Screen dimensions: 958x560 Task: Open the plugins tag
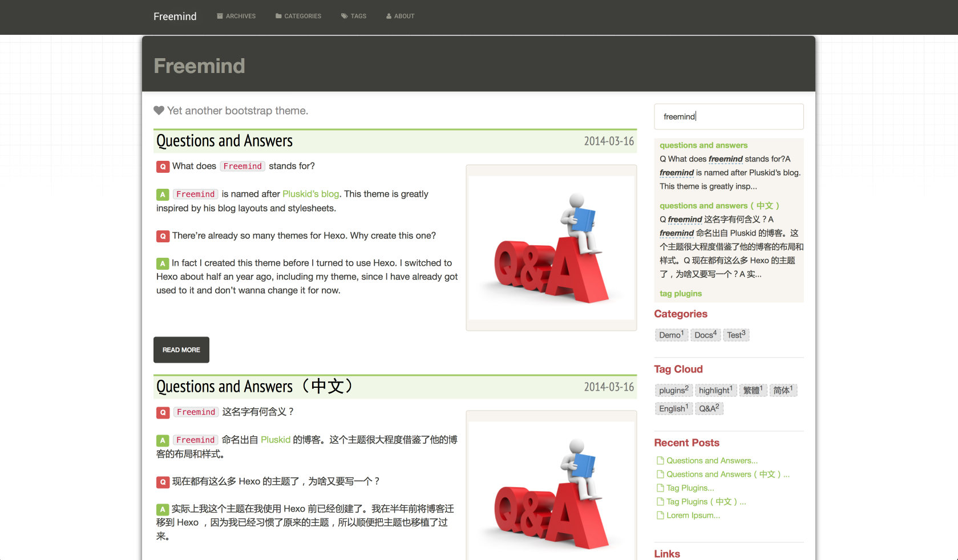(673, 390)
